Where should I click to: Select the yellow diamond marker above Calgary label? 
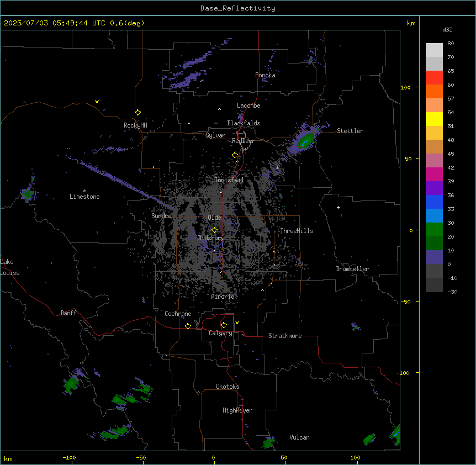click(224, 325)
